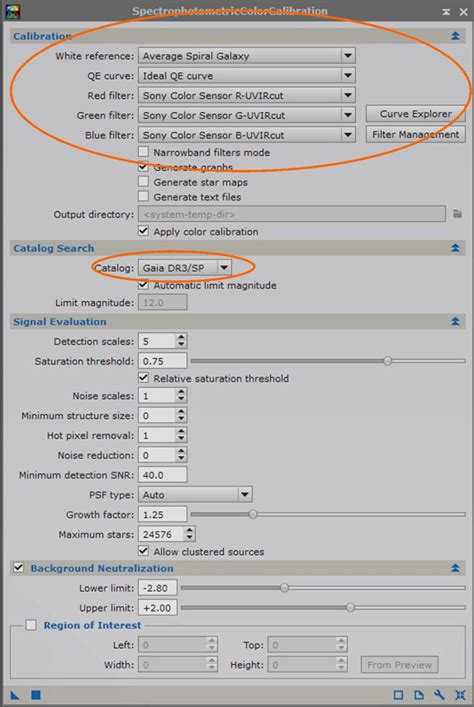Viewport: 474px width, 707px height.
Task: Shade the window with the title bar arrows
Action: [446, 12]
